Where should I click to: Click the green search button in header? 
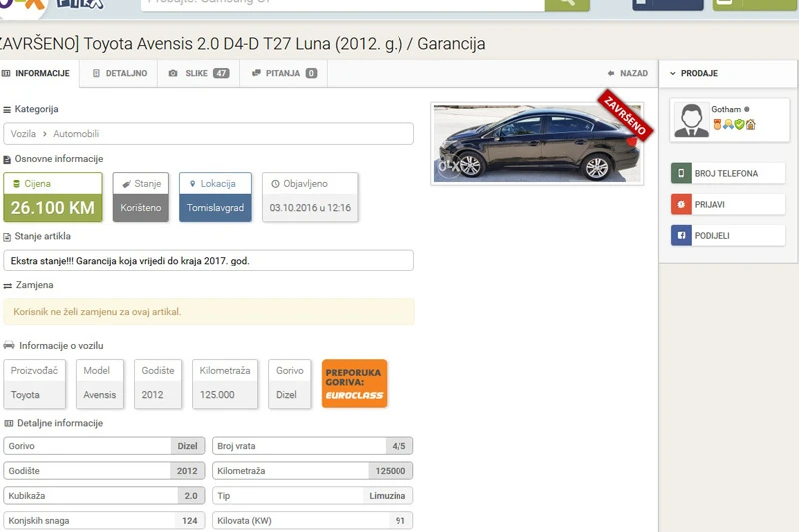click(x=567, y=4)
